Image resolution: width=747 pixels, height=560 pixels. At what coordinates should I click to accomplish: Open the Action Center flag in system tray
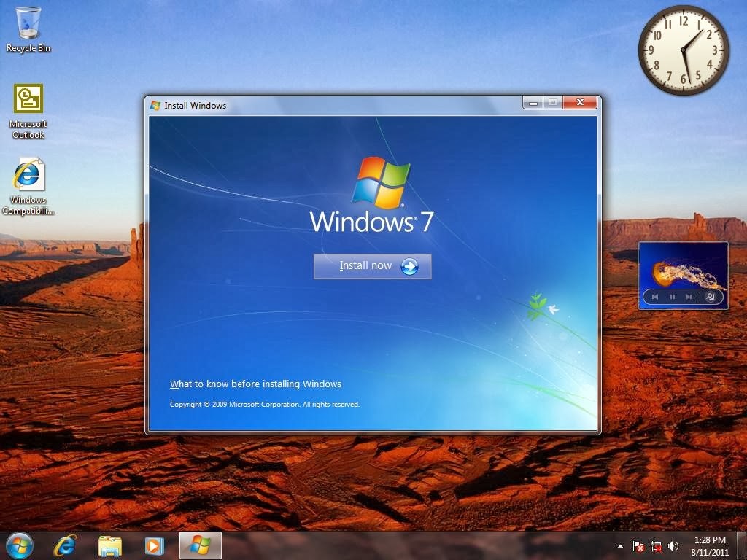[x=638, y=545]
